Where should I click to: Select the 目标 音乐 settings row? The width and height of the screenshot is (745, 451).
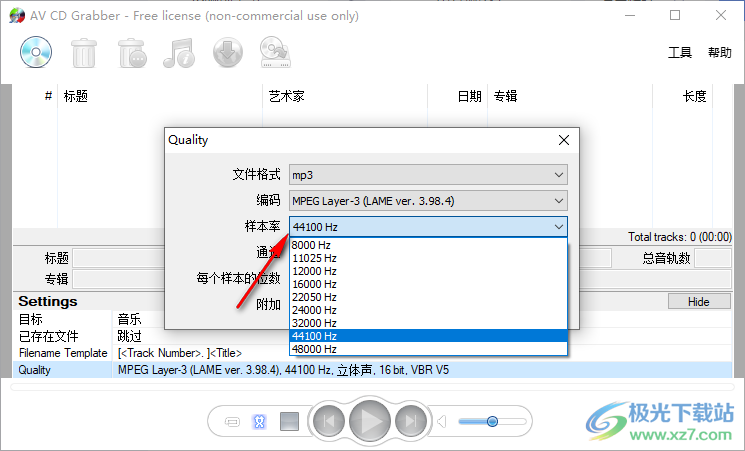(x=372, y=319)
